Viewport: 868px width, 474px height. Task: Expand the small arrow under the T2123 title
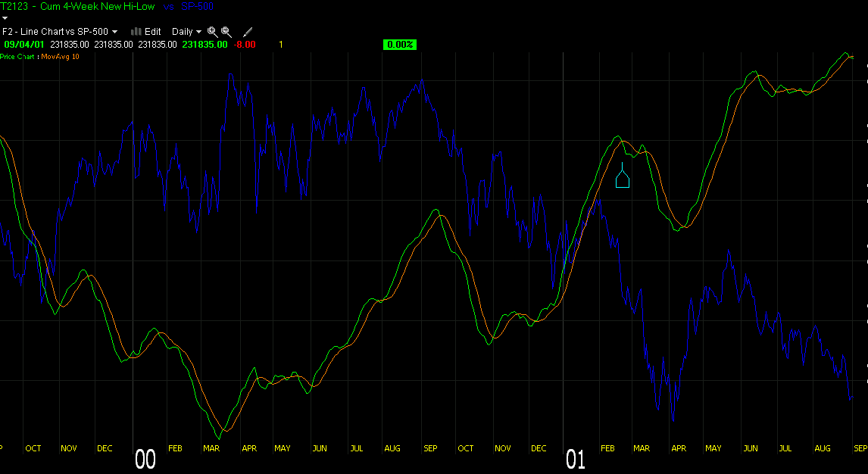(x=5, y=18)
